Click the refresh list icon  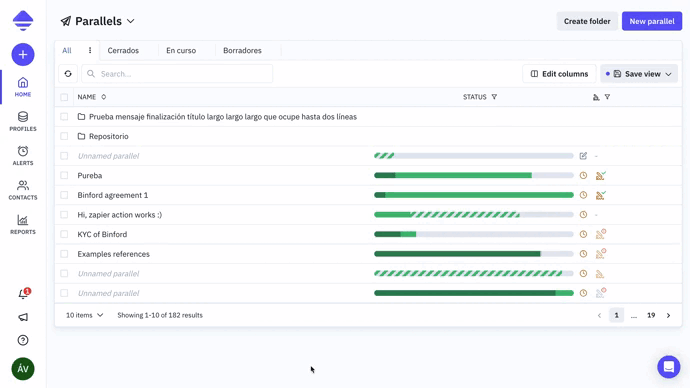pyautogui.click(x=68, y=73)
